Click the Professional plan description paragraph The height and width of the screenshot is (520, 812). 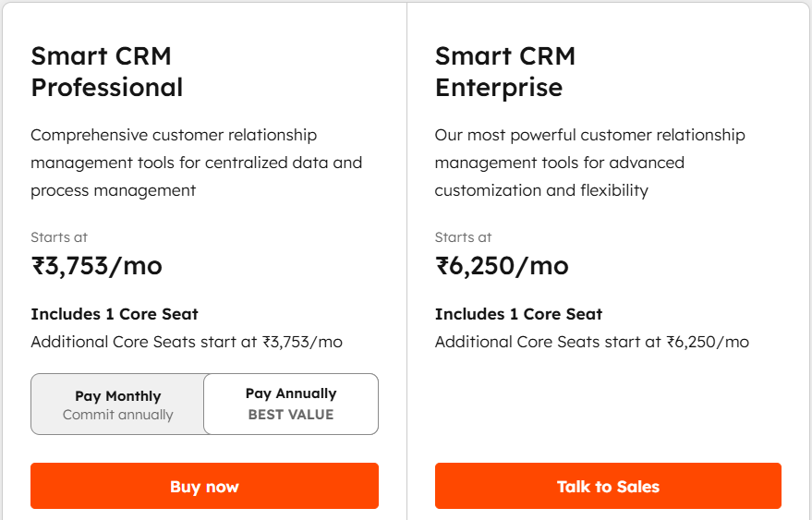(196, 163)
